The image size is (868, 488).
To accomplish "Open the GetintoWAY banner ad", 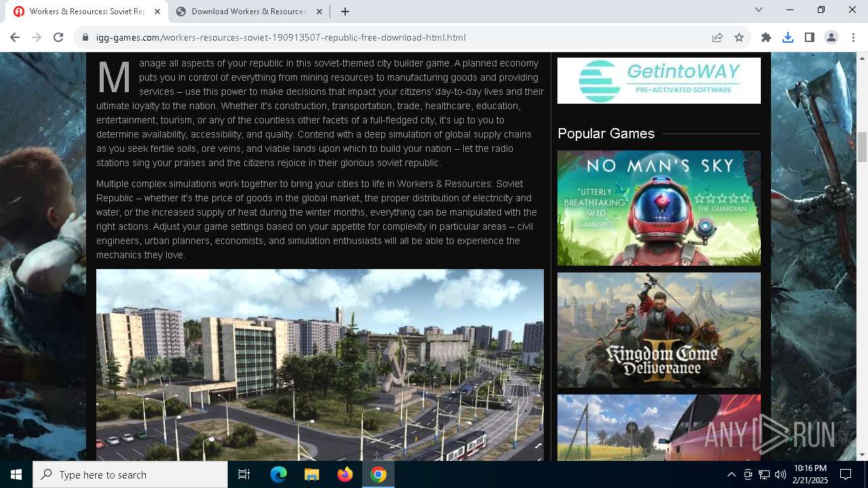I will click(x=659, y=81).
